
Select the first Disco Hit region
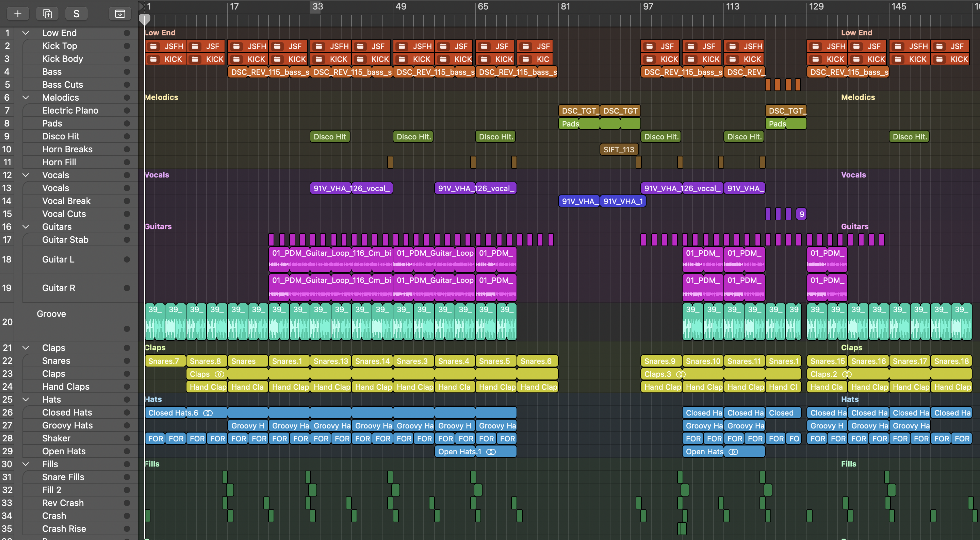click(329, 137)
